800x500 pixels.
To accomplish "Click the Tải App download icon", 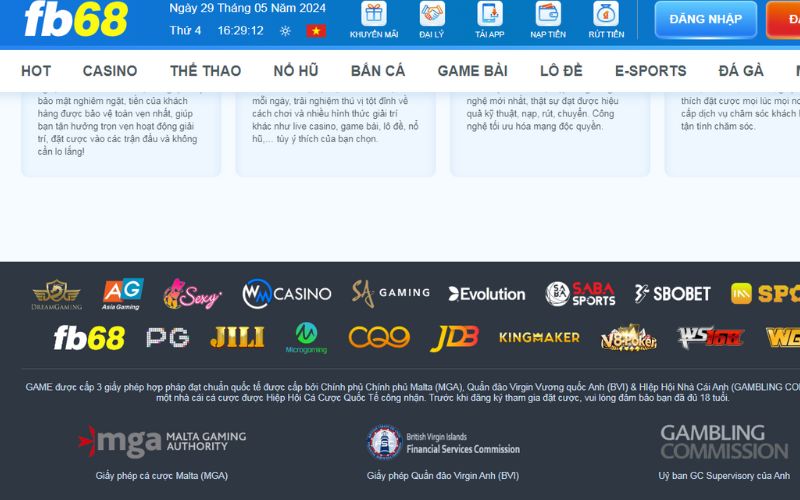I will [x=490, y=14].
